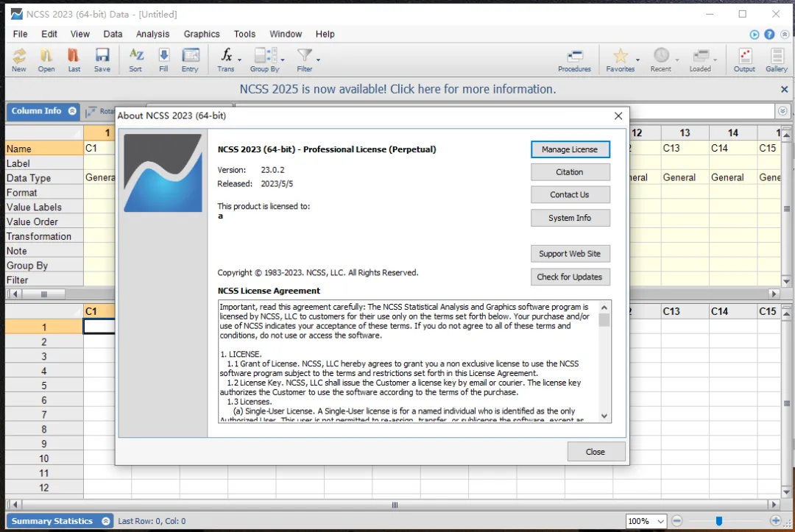Open the Data Entry icon
The image size is (795, 532).
(190, 60)
